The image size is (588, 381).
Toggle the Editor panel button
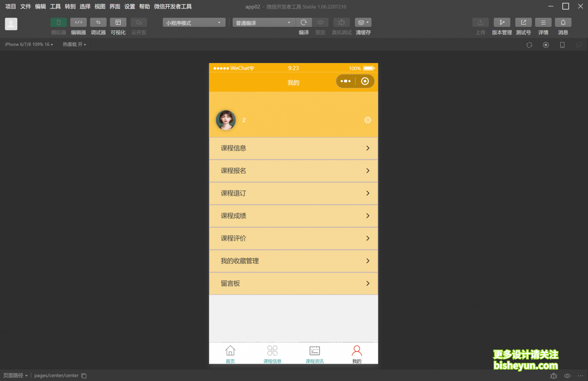[x=79, y=22]
